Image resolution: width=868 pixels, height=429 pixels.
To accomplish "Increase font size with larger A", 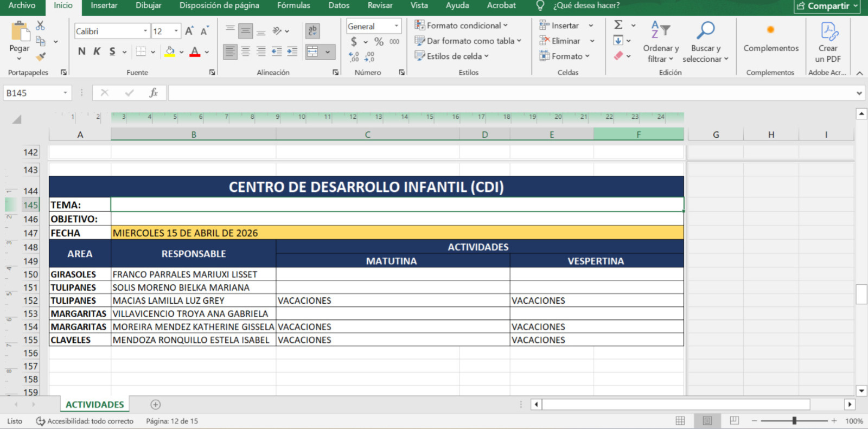I will [x=189, y=31].
